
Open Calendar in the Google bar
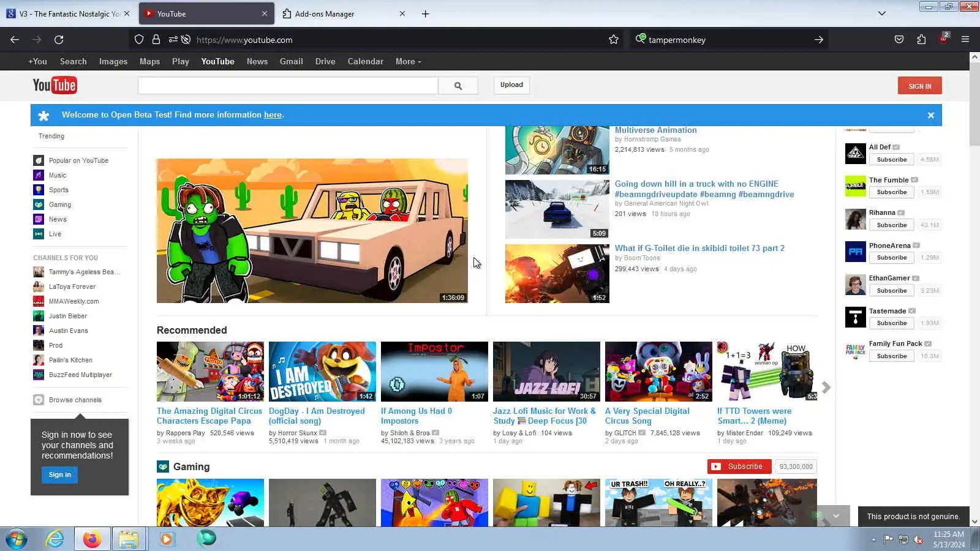[366, 61]
